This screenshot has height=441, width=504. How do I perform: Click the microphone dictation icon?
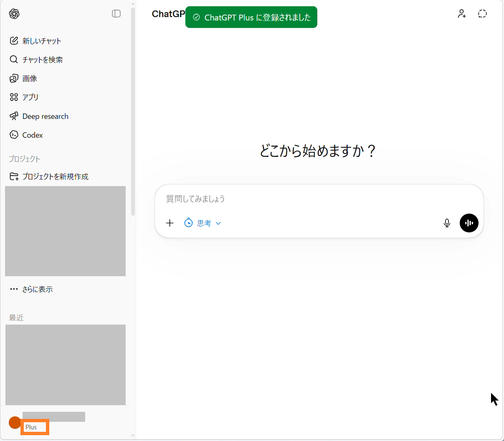(x=447, y=223)
